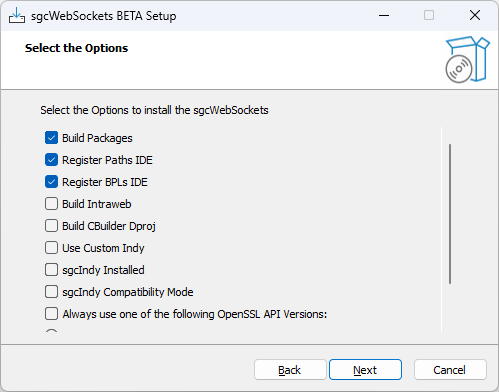Uncheck the Build Packages checkbox
The image size is (499, 392).
pos(51,138)
